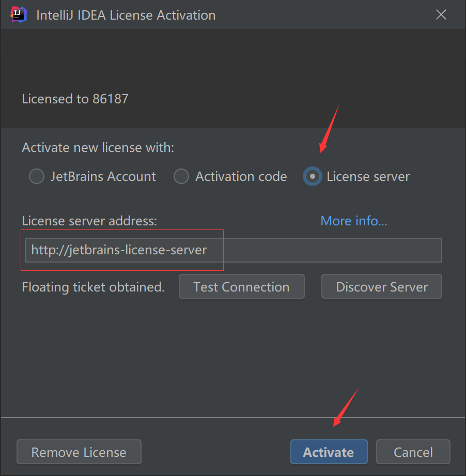Click the red arrow pointing at License server
This screenshot has width=466, height=476.
click(329, 129)
